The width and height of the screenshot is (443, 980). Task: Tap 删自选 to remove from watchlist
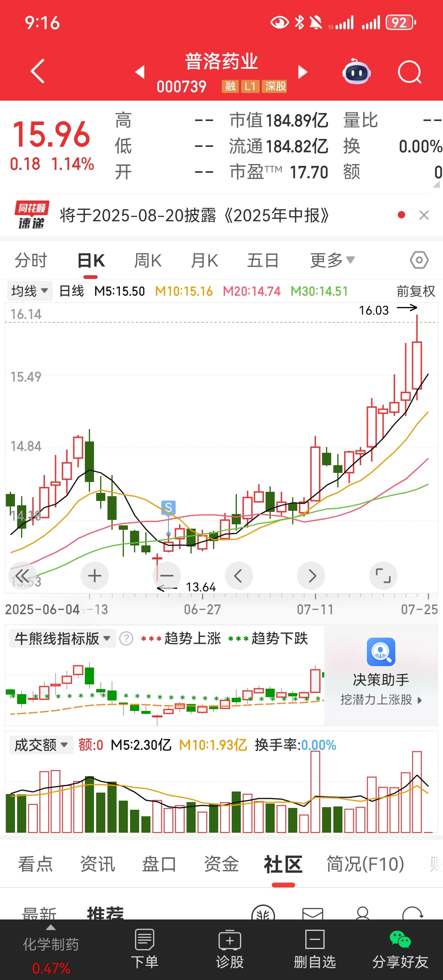[315, 948]
